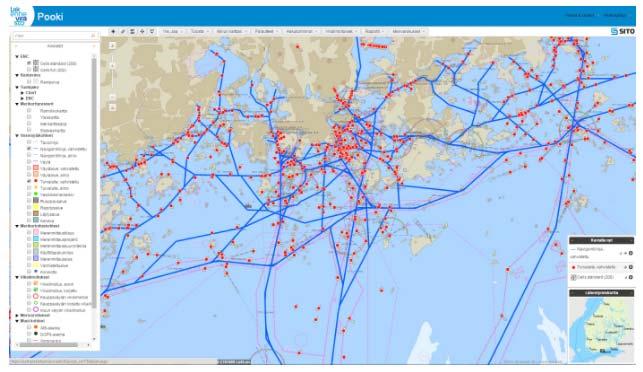The image size is (643, 372).
Task: Click the pan crosshair tool in toolbar
Action: tap(142, 31)
